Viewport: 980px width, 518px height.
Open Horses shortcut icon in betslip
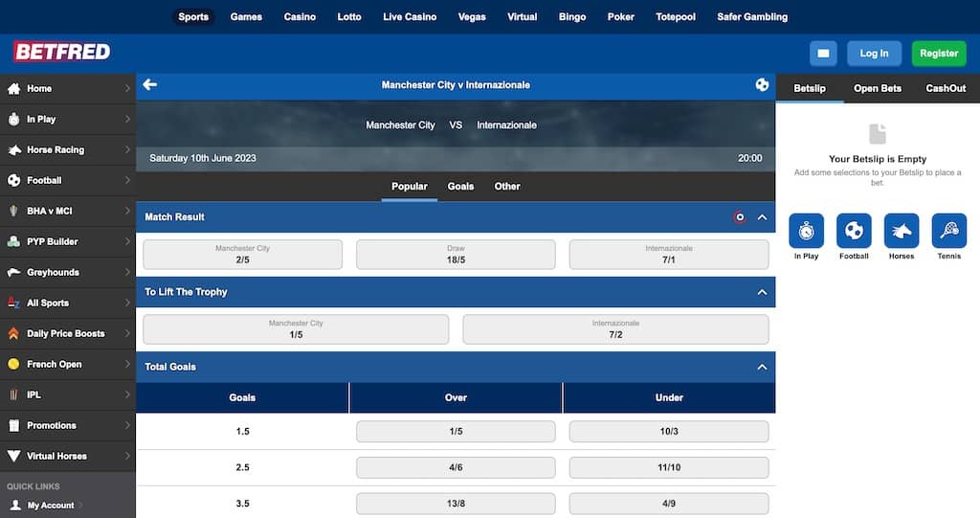pyautogui.click(x=902, y=231)
